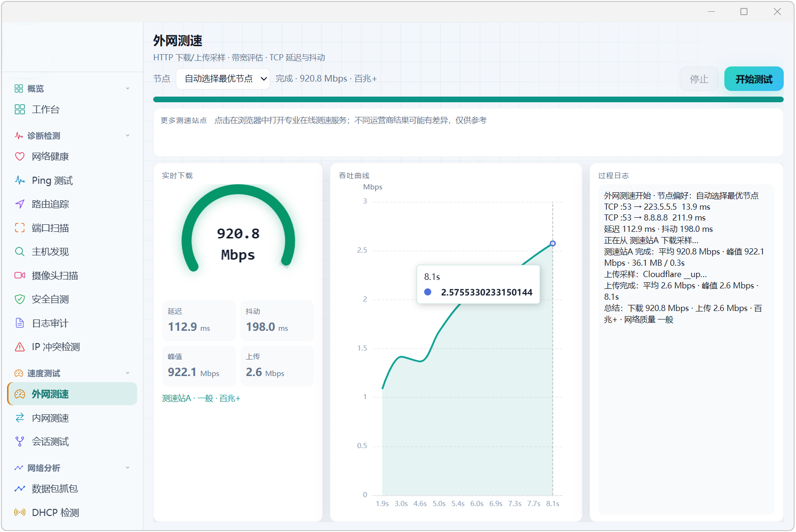Click the paper-plane icon beside 路由追踪
Viewport: 796px width, 532px height.
tap(20, 204)
